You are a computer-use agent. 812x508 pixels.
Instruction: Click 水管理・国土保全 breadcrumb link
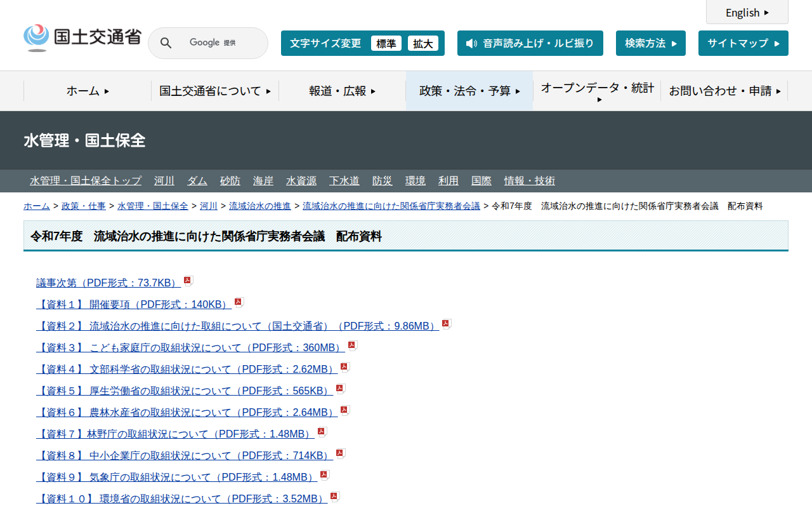tap(153, 206)
